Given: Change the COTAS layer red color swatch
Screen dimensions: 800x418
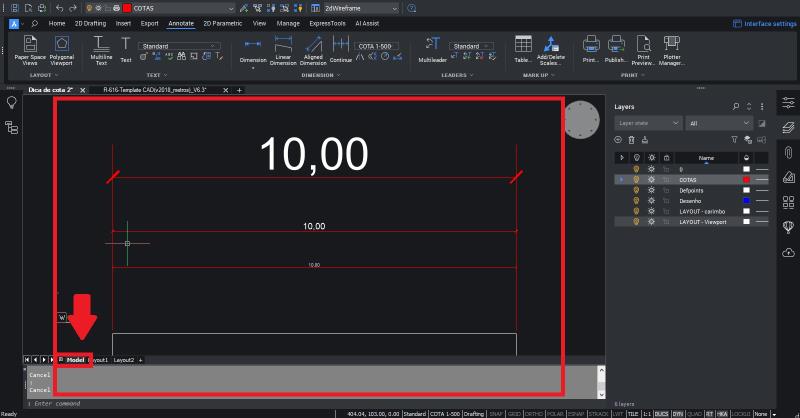Looking at the screenshot, I should (x=745, y=179).
